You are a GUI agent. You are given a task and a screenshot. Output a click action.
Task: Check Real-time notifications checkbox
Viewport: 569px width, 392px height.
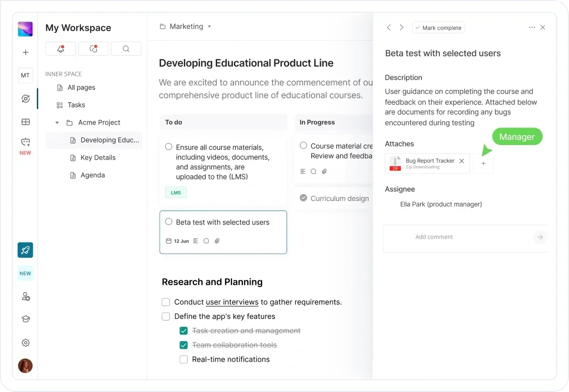click(184, 359)
